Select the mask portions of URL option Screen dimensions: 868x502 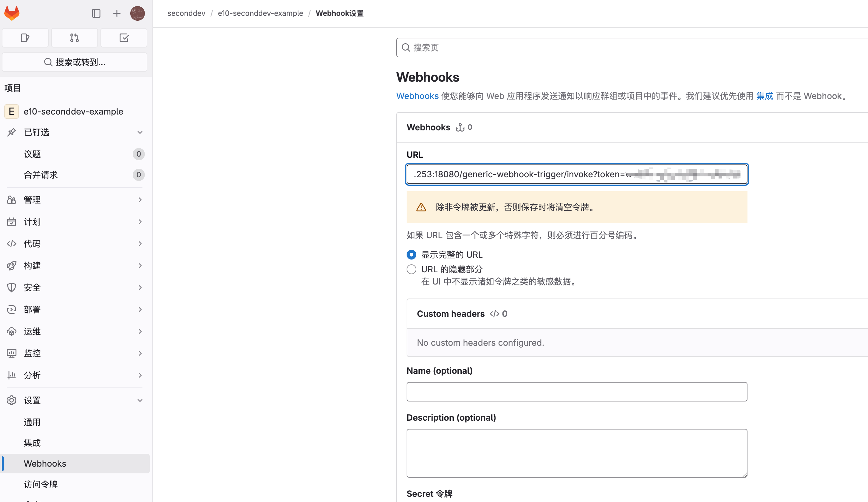click(x=411, y=269)
